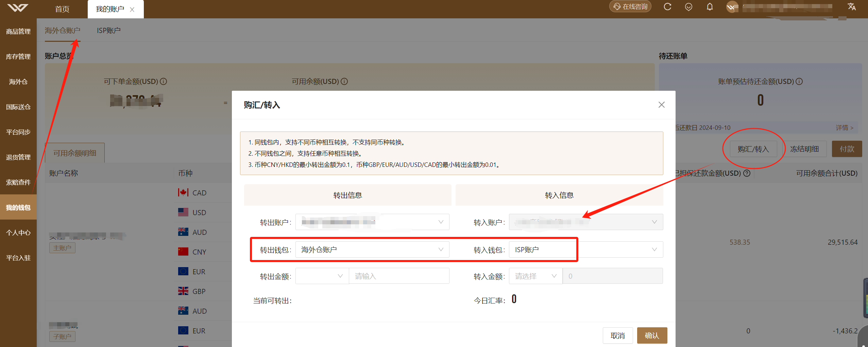The width and height of the screenshot is (868, 347).
Task: Open 冻结明细 details
Action: click(x=804, y=149)
